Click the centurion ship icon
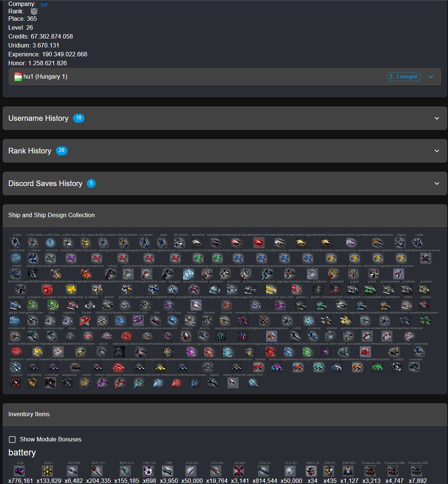The image size is (448, 484). (x=51, y=258)
